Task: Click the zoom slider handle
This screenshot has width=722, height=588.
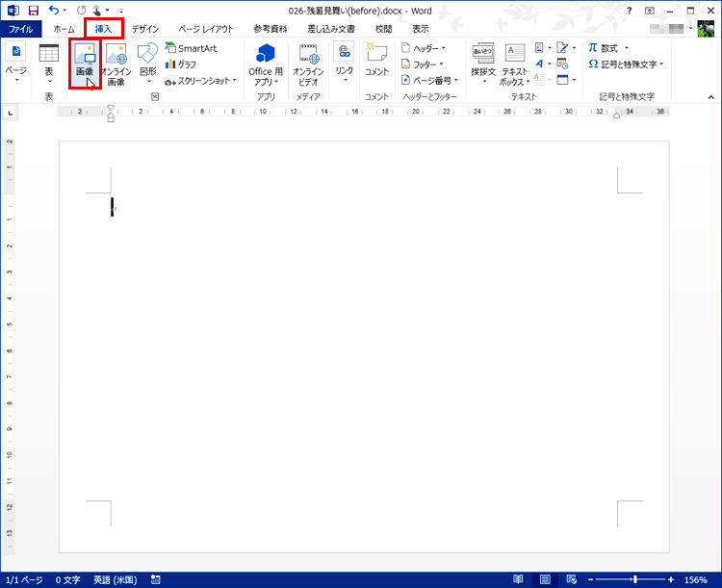Action: pyautogui.click(x=635, y=579)
